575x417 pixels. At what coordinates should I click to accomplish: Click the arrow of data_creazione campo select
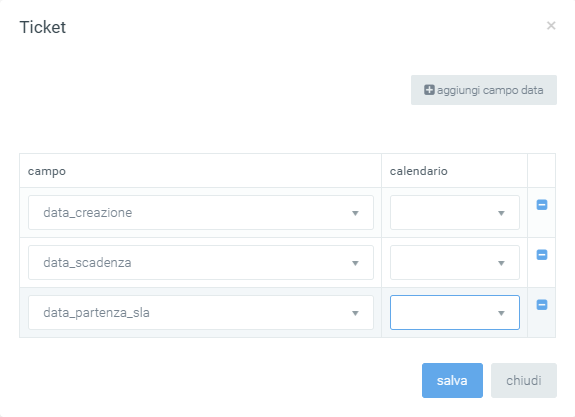click(x=355, y=213)
